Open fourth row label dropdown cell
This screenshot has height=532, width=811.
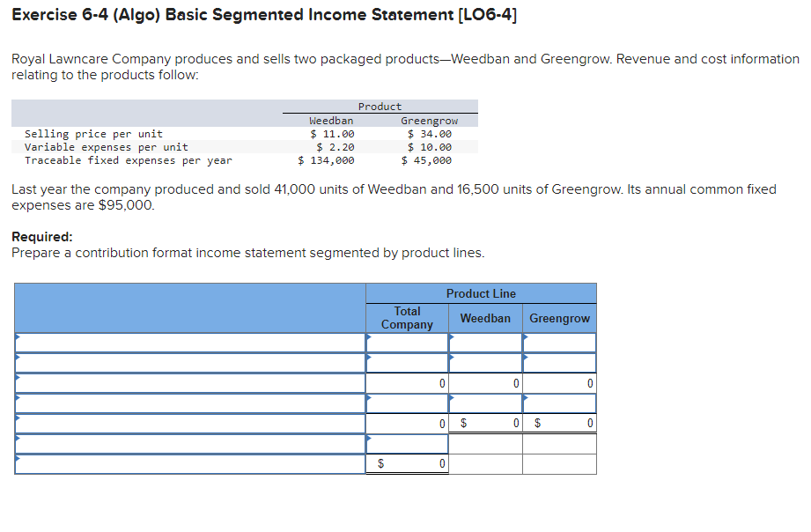(x=190, y=403)
